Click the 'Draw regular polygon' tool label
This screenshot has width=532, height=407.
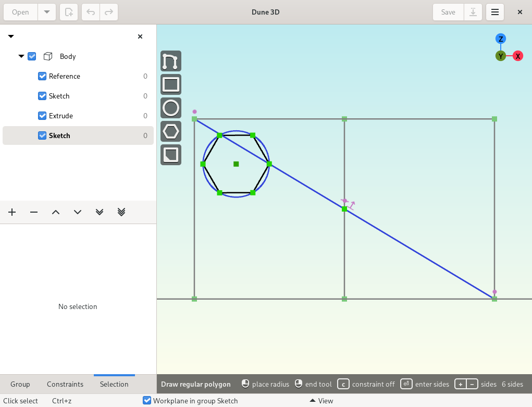196,384
